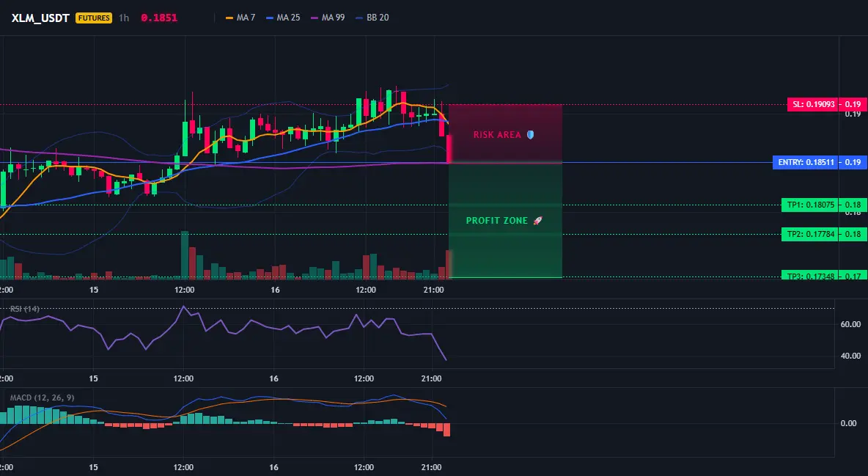
Task: Click date 16 on the MACD time axis
Action: tap(273, 467)
